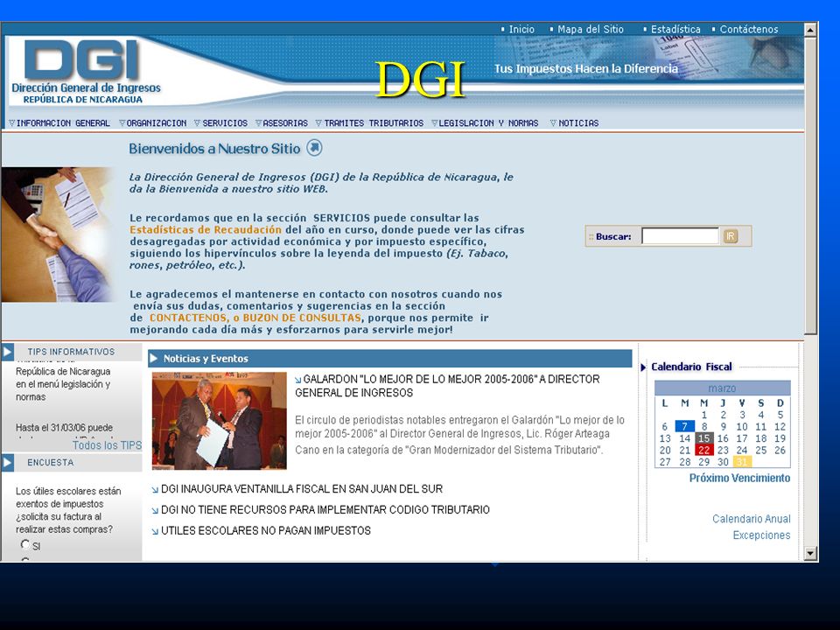Click into the Buscar search field
This screenshot has height=630, width=840.
click(x=680, y=236)
